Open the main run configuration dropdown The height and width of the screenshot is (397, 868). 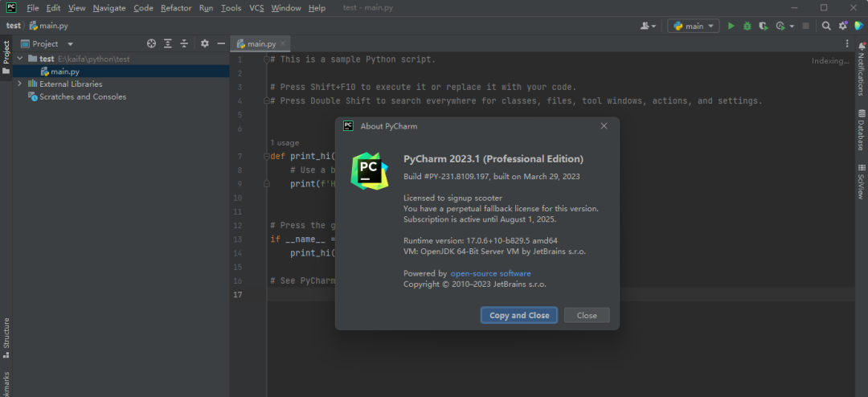(x=694, y=26)
